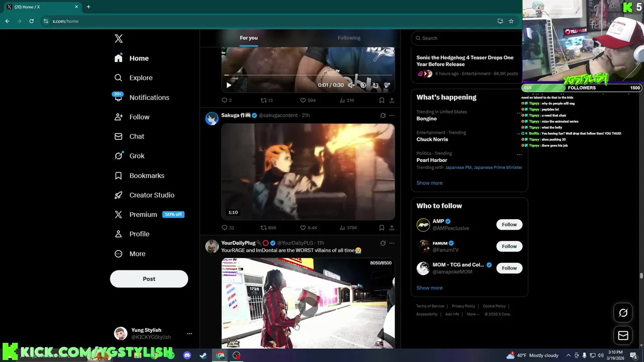The height and width of the screenshot is (362, 644).
Task: Play the top video
Action: tap(229, 85)
